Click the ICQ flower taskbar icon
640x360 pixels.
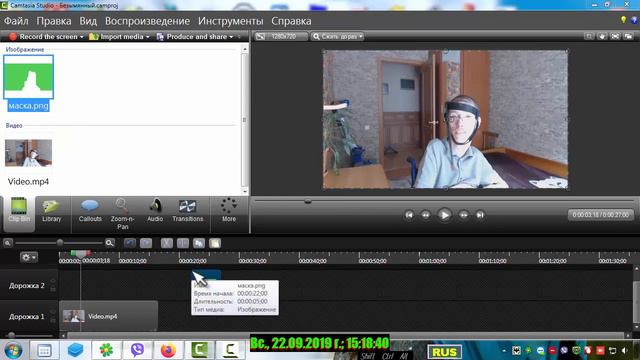coord(106,350)
